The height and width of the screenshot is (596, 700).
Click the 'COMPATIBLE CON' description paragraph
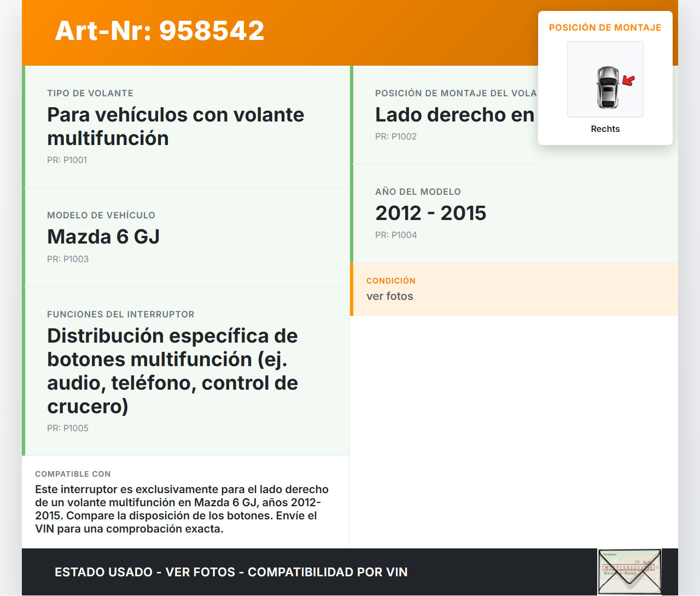click(182, 509)
